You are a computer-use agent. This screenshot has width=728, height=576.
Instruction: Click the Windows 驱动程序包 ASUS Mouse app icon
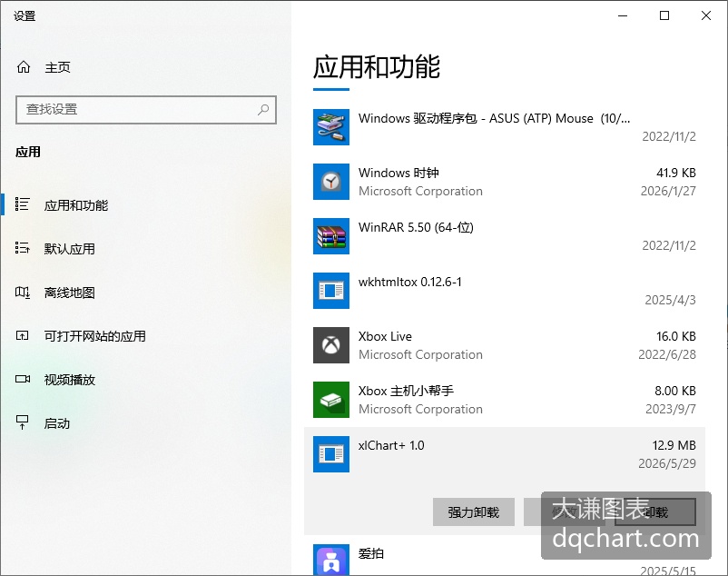(331, 127)
